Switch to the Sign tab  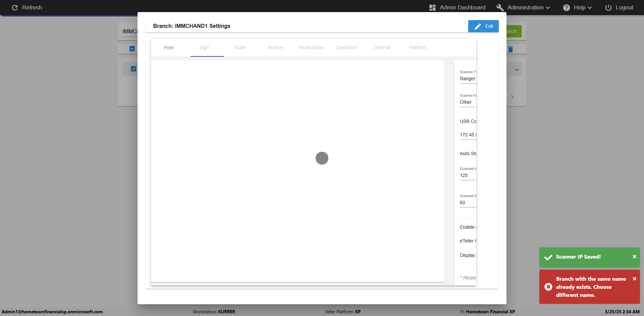[204, 47]
